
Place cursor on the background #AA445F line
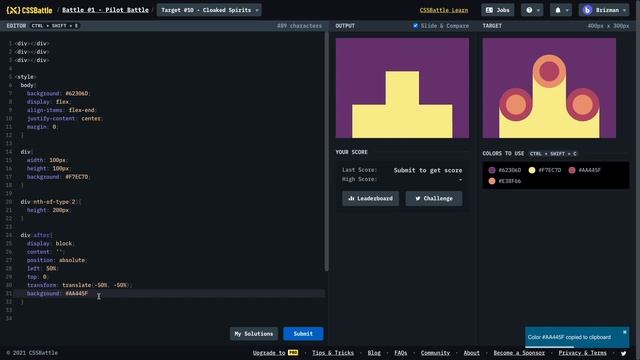(169, 293)
